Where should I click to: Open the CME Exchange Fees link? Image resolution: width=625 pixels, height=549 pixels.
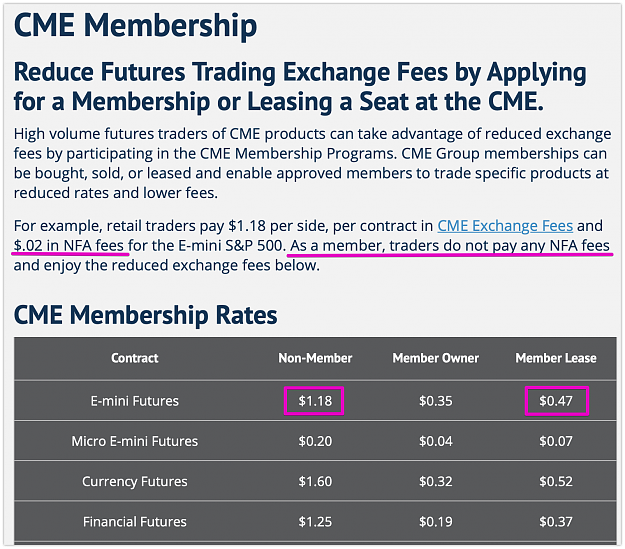click(x=505, y=226)
